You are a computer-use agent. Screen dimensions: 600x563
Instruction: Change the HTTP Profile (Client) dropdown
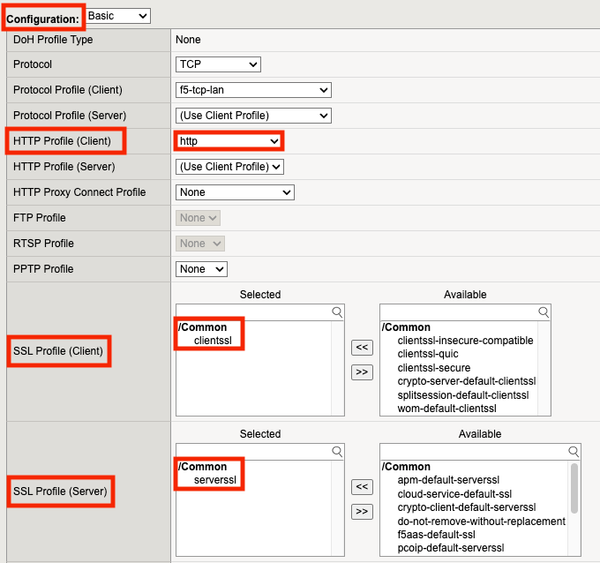(x=229, y=141)
